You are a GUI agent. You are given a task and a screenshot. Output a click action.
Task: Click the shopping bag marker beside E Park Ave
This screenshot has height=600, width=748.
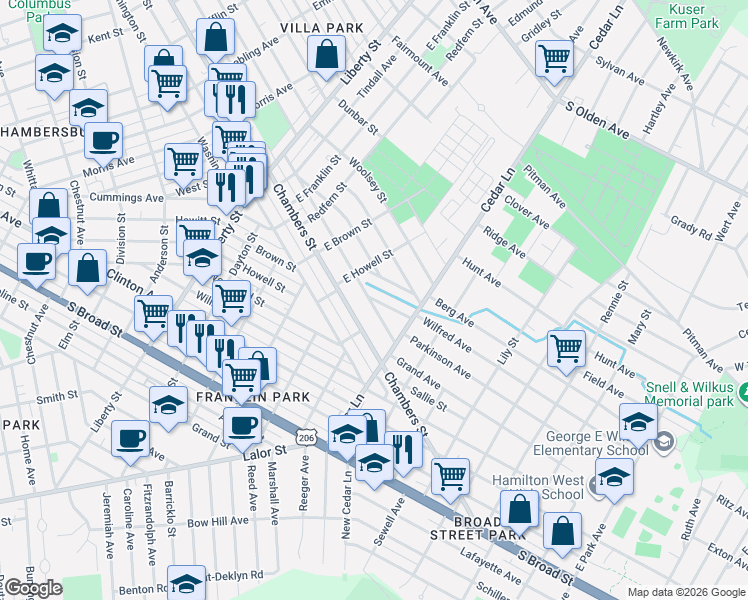(563, 531)
